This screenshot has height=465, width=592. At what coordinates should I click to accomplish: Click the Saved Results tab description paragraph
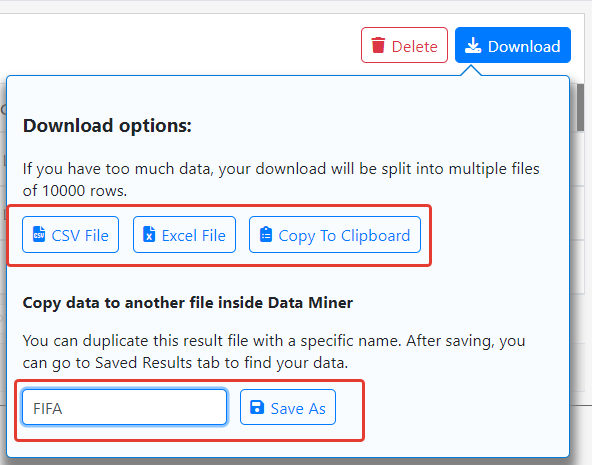click(274, 352)
